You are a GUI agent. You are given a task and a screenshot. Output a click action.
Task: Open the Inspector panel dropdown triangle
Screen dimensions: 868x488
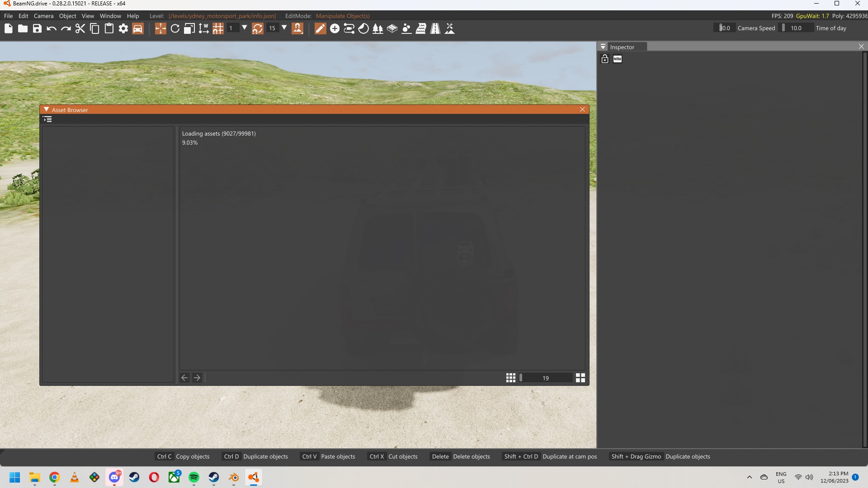click(603, 47)
